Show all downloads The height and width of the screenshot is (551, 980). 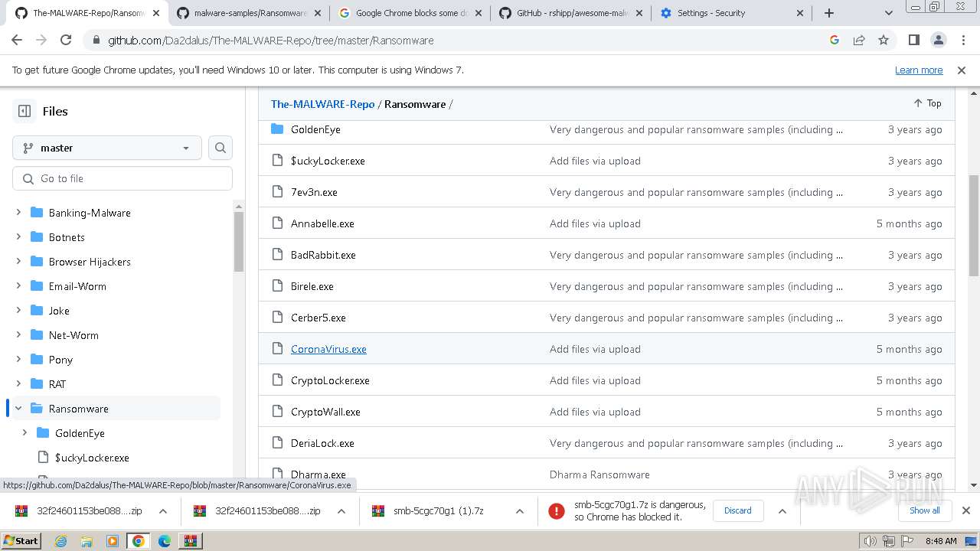coord(925,510)
